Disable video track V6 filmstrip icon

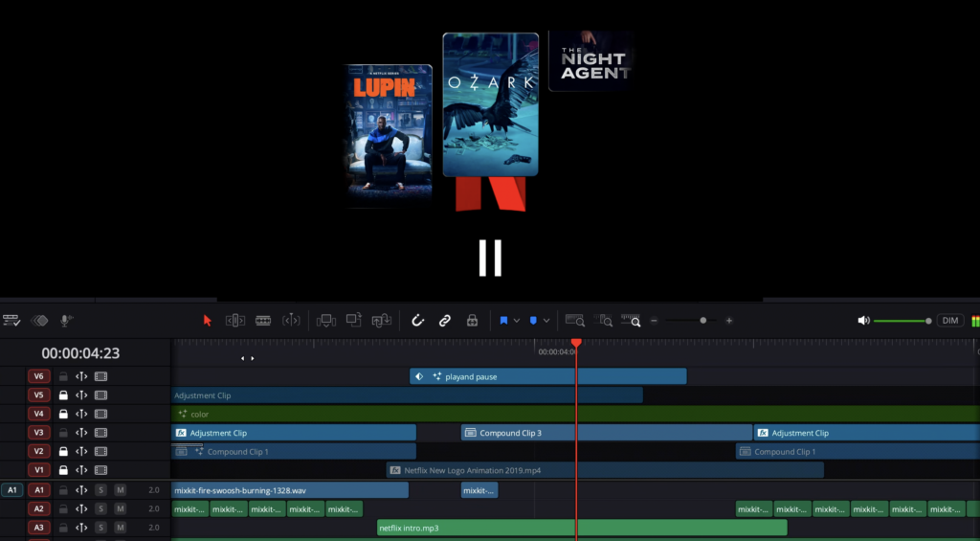(x=100, y=376)
